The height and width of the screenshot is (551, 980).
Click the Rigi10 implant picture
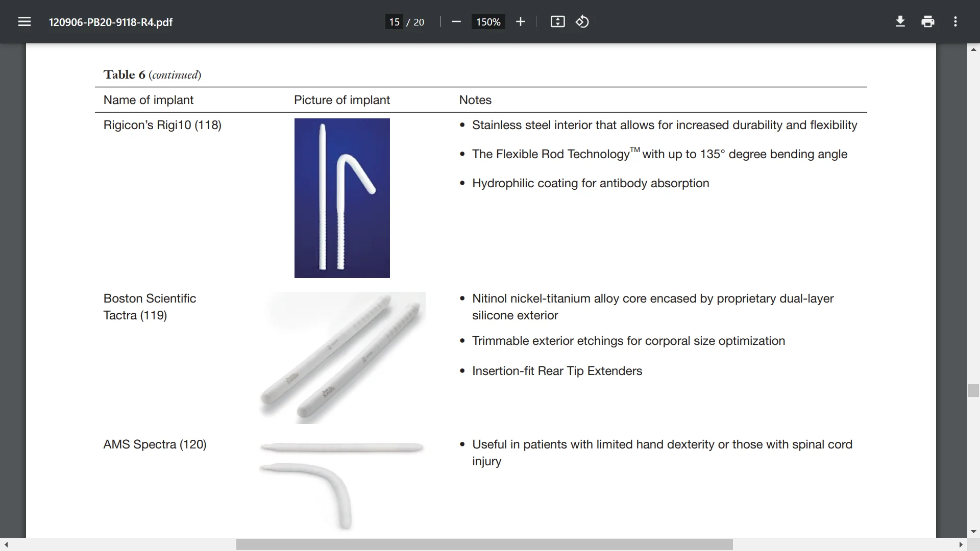[x=342, y=198]
